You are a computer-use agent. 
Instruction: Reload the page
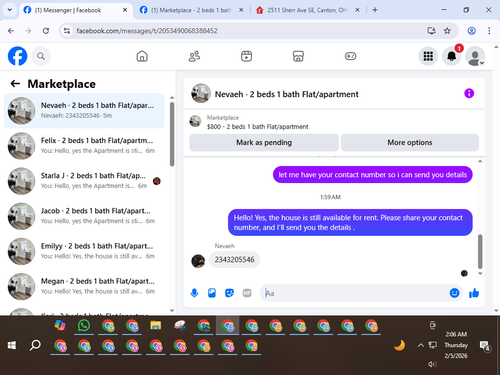click(46, 31)
